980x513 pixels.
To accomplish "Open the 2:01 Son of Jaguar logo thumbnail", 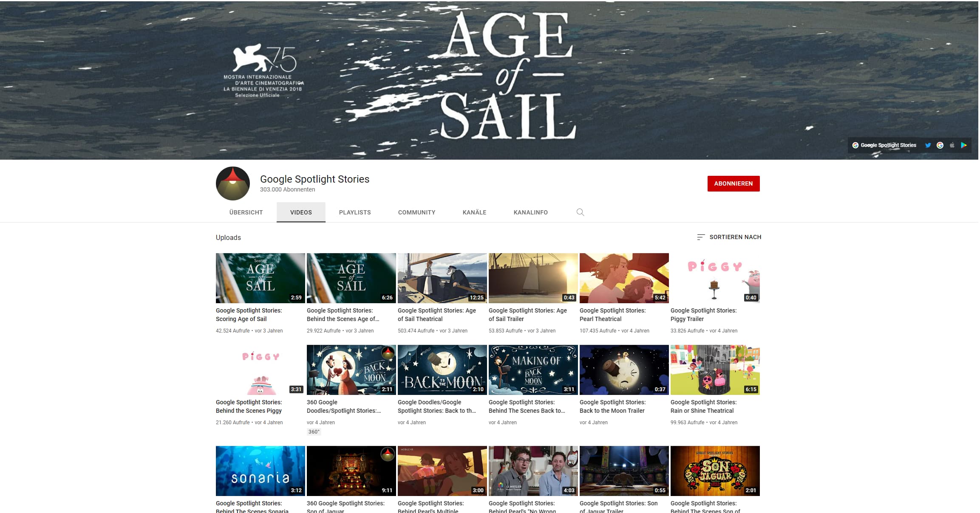I will tap(715, 471).
